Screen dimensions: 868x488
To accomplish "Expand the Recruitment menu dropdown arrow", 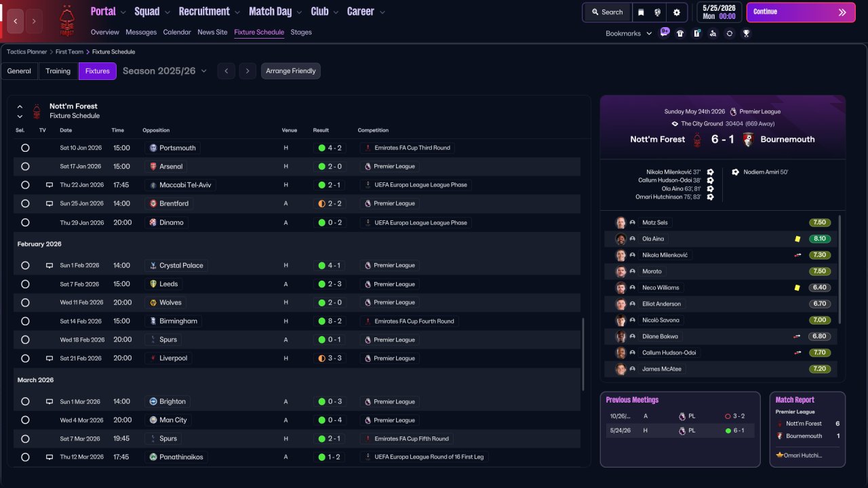I will pyautogui.click(x=237, y=12).
